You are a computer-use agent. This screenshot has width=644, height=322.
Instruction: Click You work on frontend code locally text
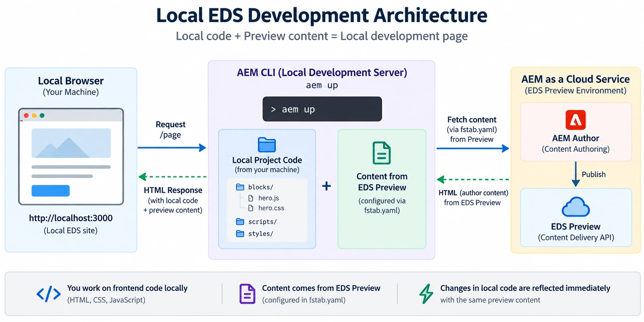tap(127, 288)
